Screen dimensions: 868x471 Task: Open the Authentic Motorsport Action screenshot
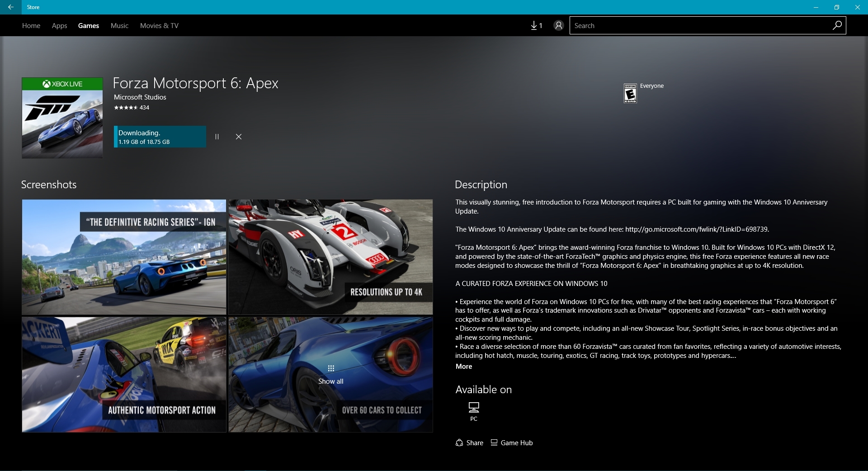coord(124,375)
